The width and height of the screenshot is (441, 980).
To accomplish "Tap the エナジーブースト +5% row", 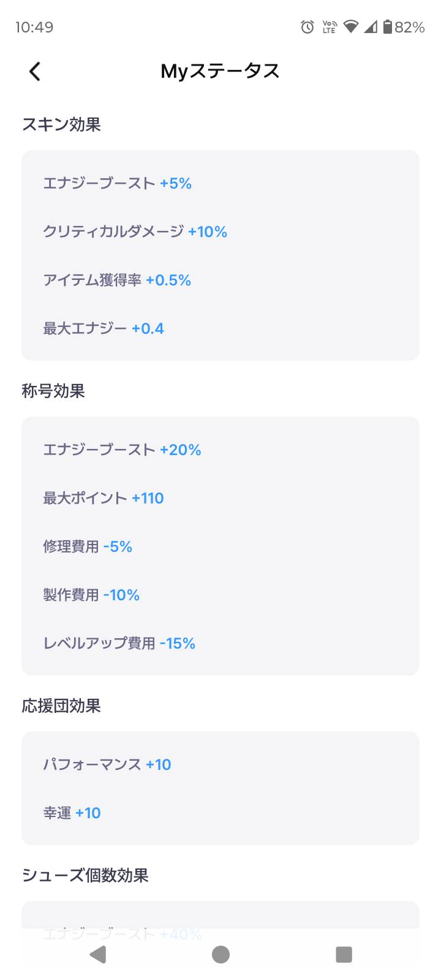I will pos(118,183).
